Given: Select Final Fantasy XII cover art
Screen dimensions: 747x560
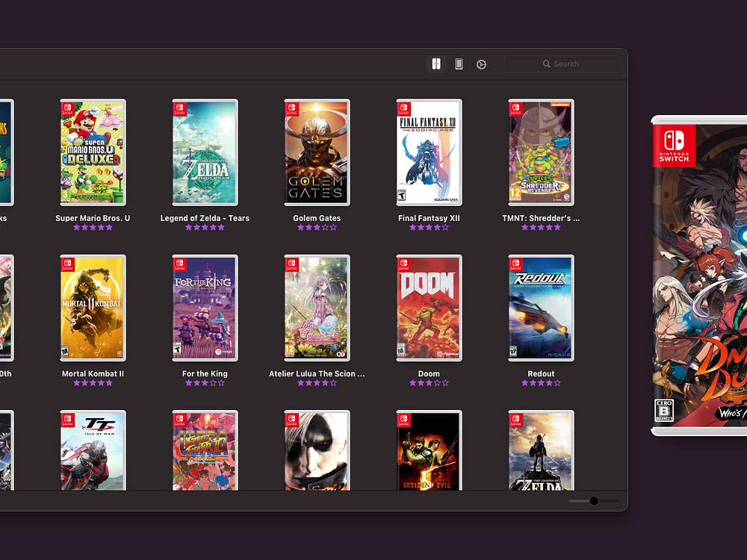Looking at the screenshot, I should [429, 152].
